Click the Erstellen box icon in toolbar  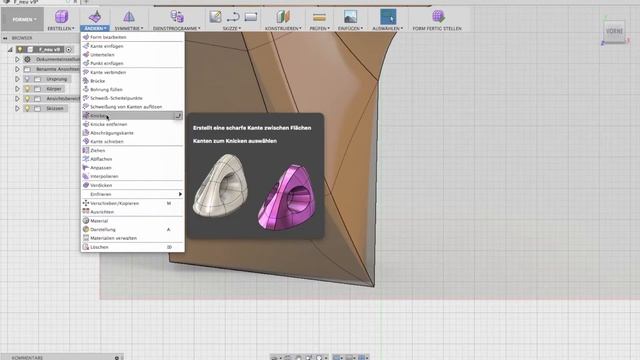(62, 17)
